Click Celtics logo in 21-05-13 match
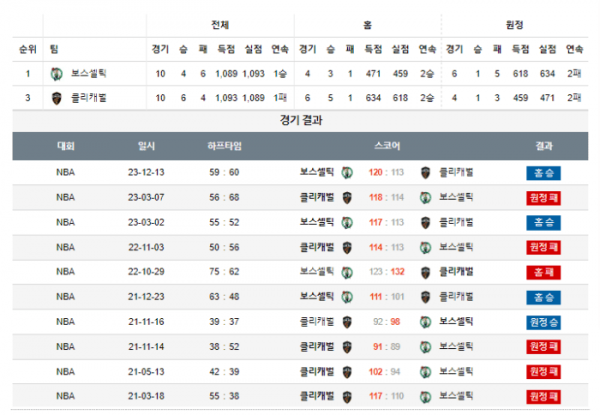 [x=425, y=372]
